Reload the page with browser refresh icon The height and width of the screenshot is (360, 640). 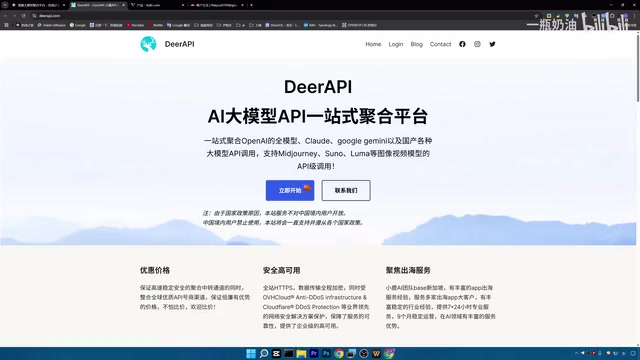coord(23,16)
